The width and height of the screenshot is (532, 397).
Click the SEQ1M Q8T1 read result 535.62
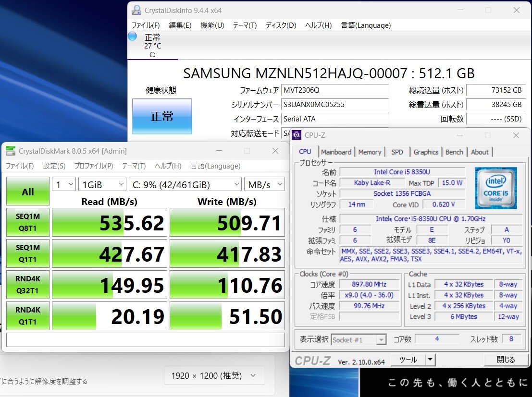[x=110, y=222]
